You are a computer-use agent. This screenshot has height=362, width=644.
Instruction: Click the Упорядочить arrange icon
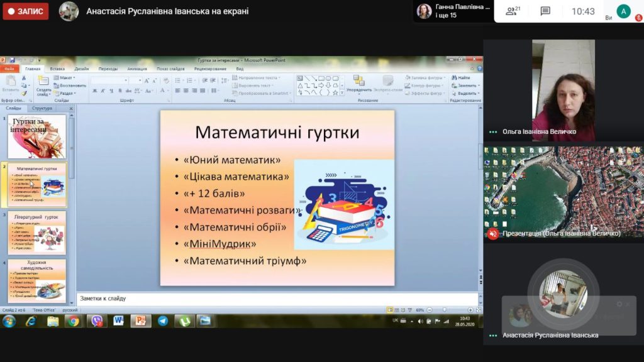[x=358, y=80]
